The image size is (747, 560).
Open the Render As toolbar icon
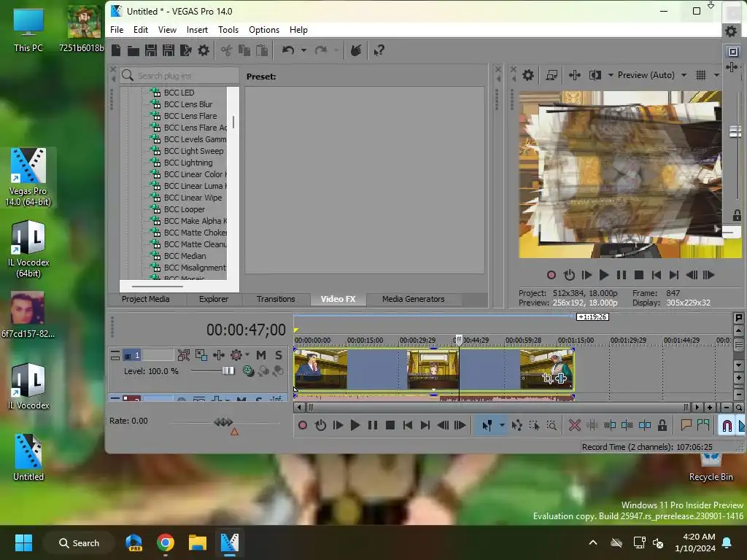tap(186, 50)
